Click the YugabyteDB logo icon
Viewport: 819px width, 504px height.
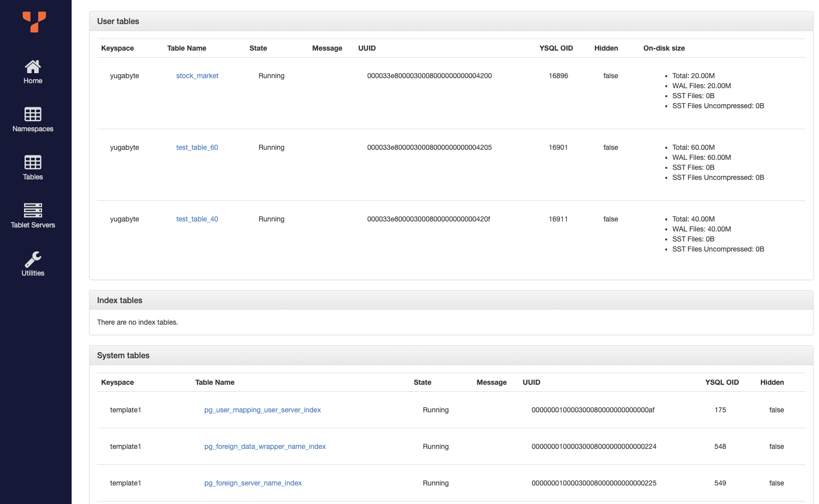tap(34, 22)
